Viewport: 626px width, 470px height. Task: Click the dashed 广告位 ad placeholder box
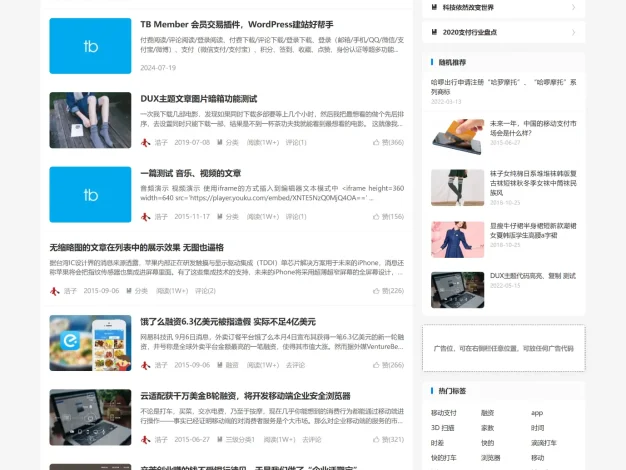504,348
